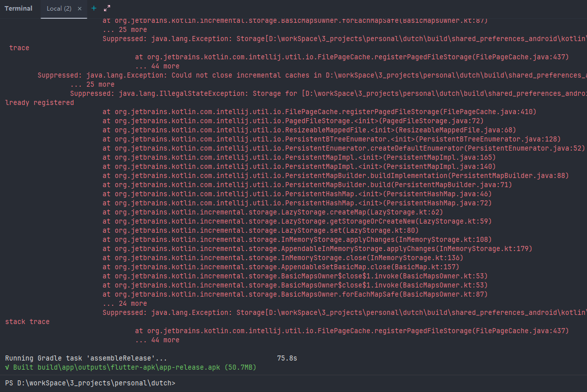Switch to the Local (2) tab
The image size is (587, 392).
(x=58, y=9)
